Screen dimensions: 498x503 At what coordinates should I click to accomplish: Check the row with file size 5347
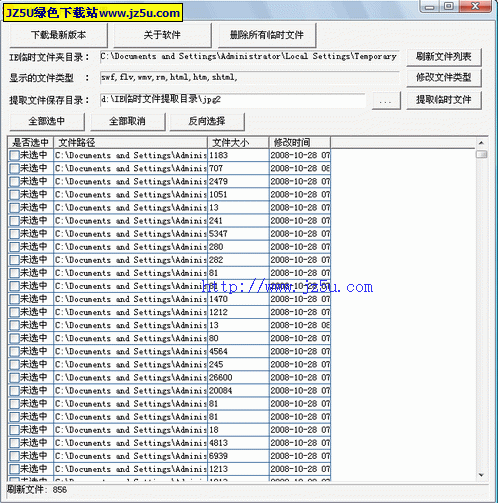click(14, 234)
